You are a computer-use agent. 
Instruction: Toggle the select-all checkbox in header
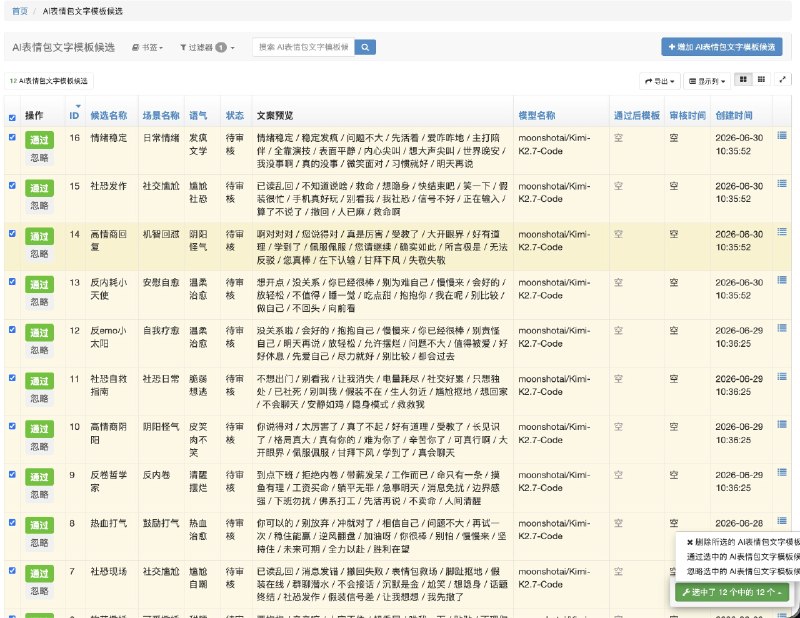point(12,117)
